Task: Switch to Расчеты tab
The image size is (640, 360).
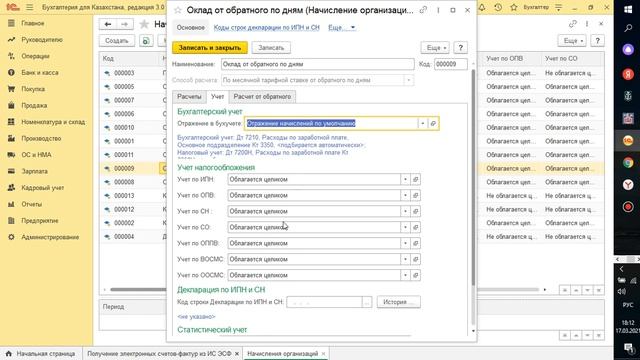Action: pyautogui.click(x=189, y=97)
